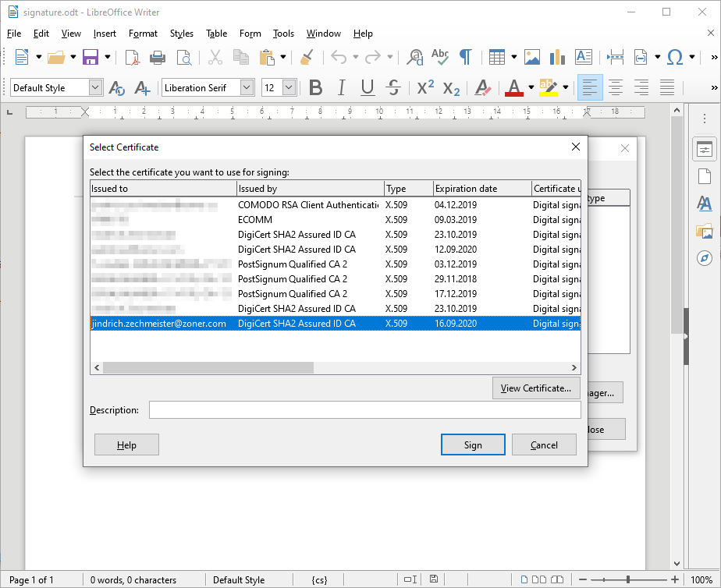Click the Clear Direct Formatting icon
The width and height of the screenshot is (721, 588).
[483, 88]
